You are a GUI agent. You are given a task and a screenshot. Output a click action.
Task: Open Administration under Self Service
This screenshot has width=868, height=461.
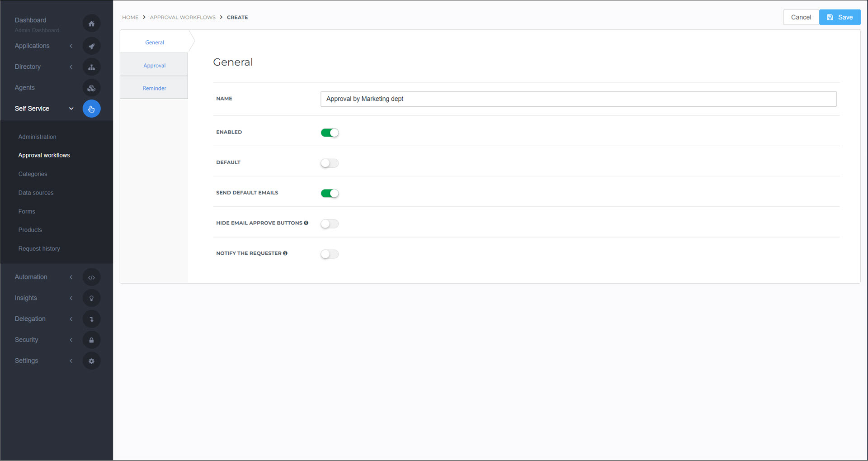click(x=38, y=137)
